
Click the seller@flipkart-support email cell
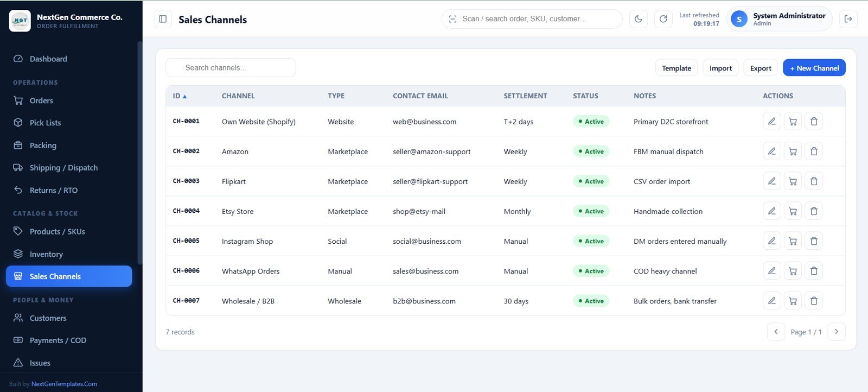point(430,181)
